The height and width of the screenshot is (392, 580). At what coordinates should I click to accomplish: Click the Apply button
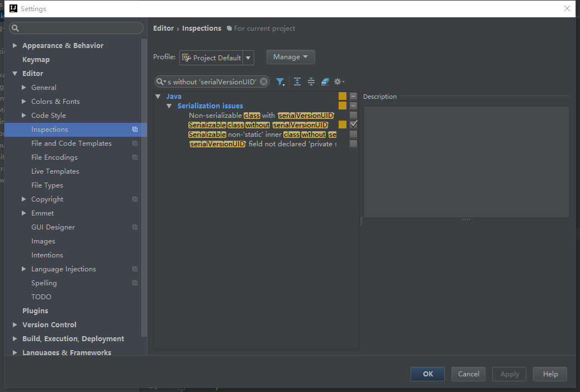[x=510, y=374]
